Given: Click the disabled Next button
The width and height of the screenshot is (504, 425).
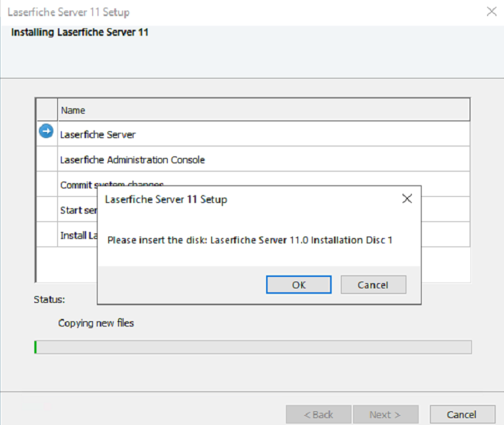Looking at the screenshot, I should pos(386,414).
